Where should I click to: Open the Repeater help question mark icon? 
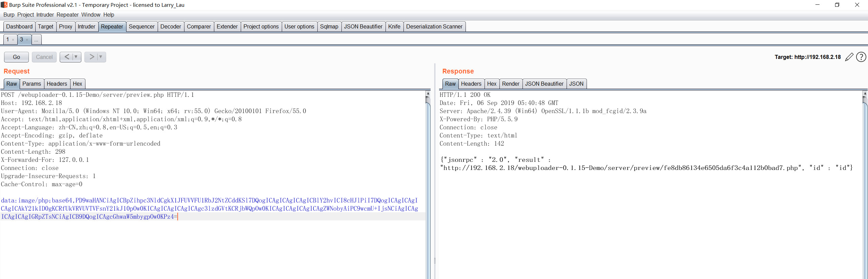click(x=861, y=57)
